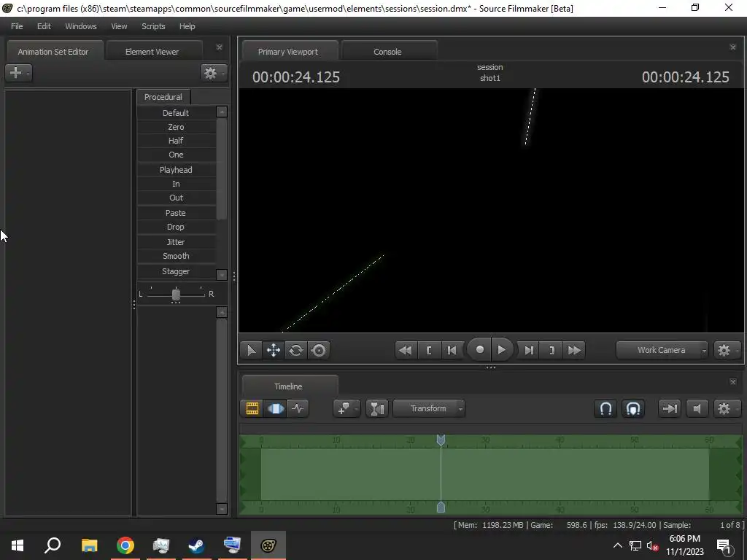This screenshot has width=747, height=560.
Task: Open the Timeline gear settings
Action: 726,408
